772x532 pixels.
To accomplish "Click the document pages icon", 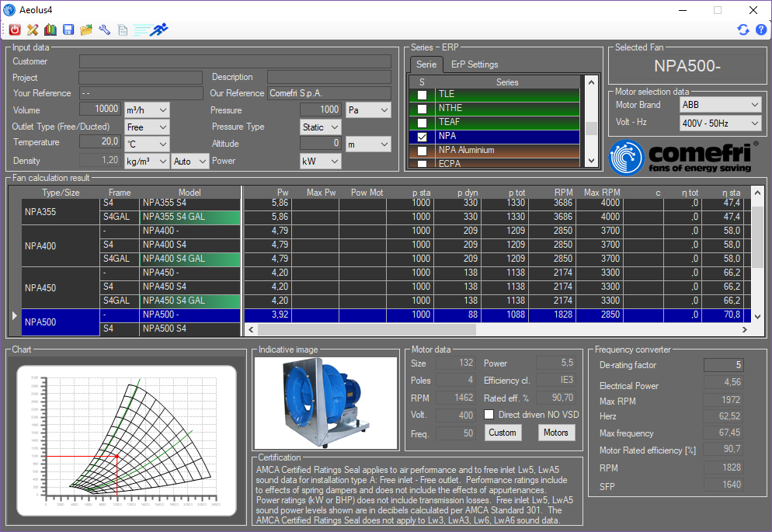I will click(x=123, y=30).
